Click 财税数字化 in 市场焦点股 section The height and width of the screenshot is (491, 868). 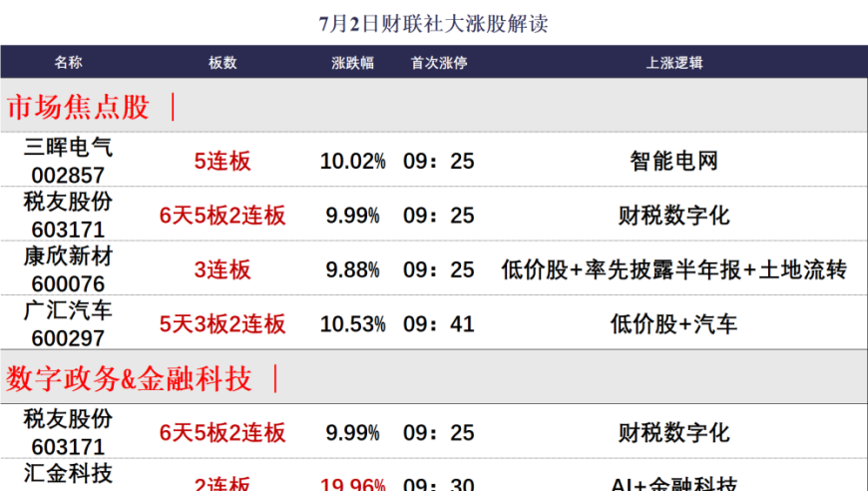[674, 216]
